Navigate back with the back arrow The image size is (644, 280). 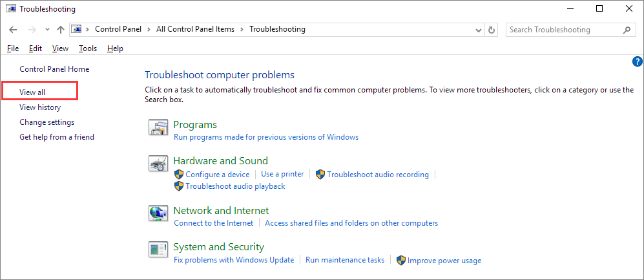14,30
